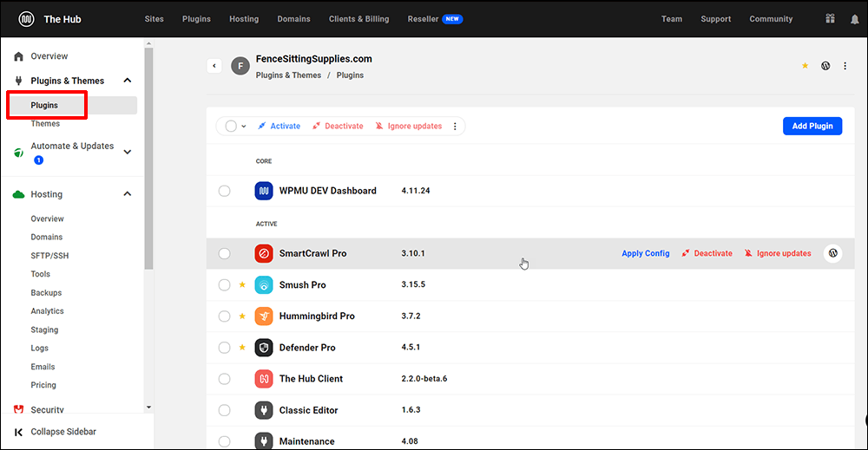
Task: Ignore updates for SmartCrawl Pro
Action: pyautogui.click(x=778, y=253)
